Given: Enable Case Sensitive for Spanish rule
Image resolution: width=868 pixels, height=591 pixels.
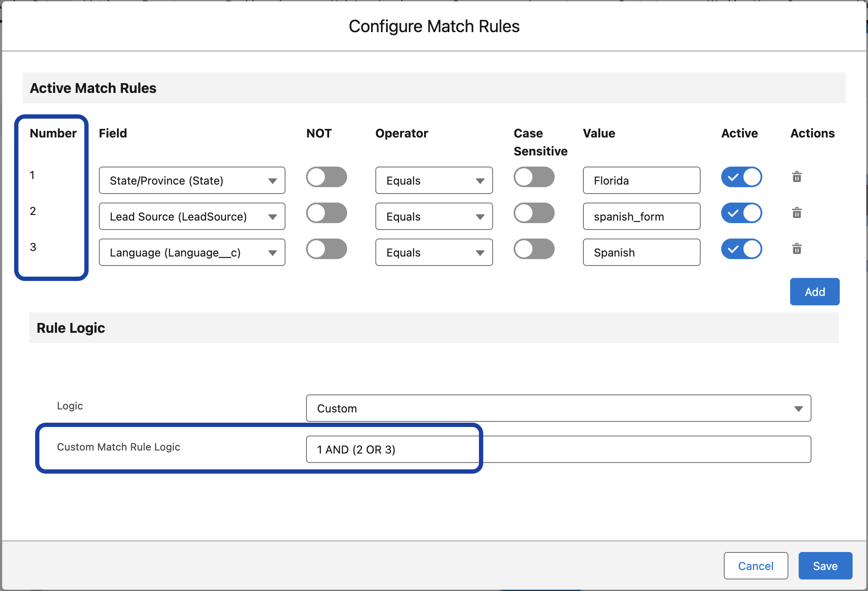Looking at the screenshot, I should (534, 249).
